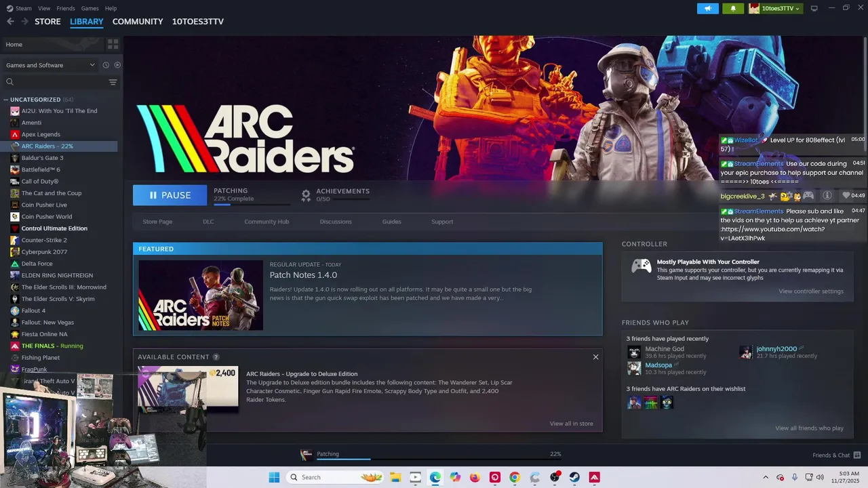
Task: Pause the ARC Raiders patching
Action: click(170, 195)
